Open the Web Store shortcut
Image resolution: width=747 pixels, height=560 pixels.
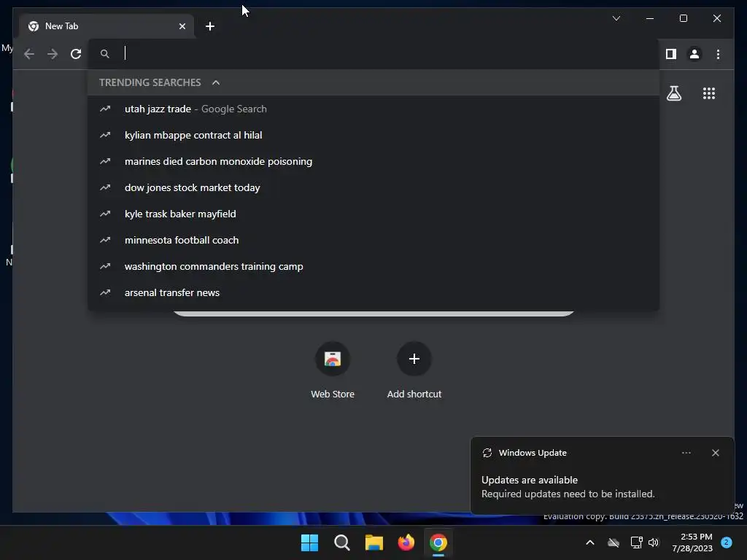pyautogui.click(x=333, y=370)
